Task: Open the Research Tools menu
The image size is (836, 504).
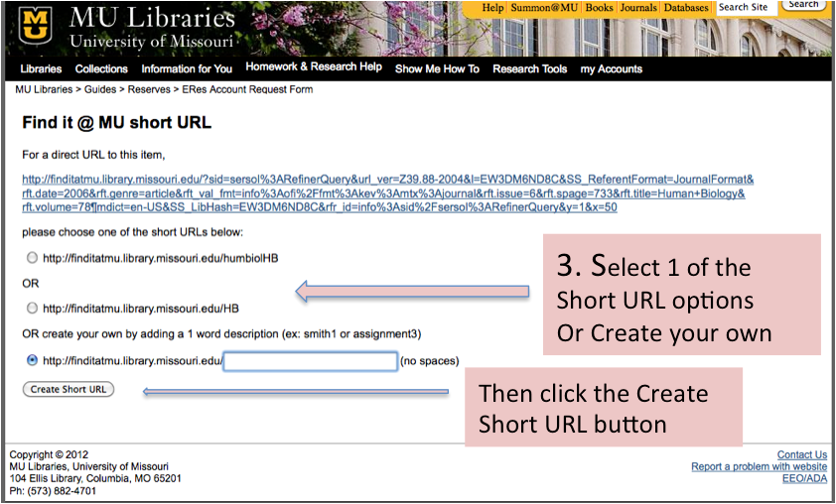Action: (x=530, y=69)
